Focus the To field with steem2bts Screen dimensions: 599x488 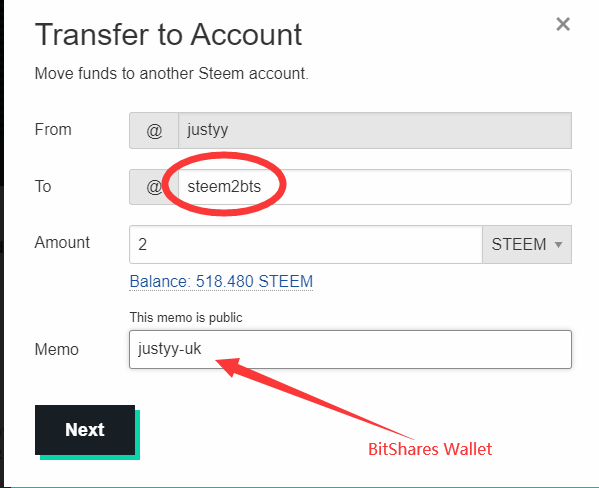pyautogui.click(x=375, y=187)
